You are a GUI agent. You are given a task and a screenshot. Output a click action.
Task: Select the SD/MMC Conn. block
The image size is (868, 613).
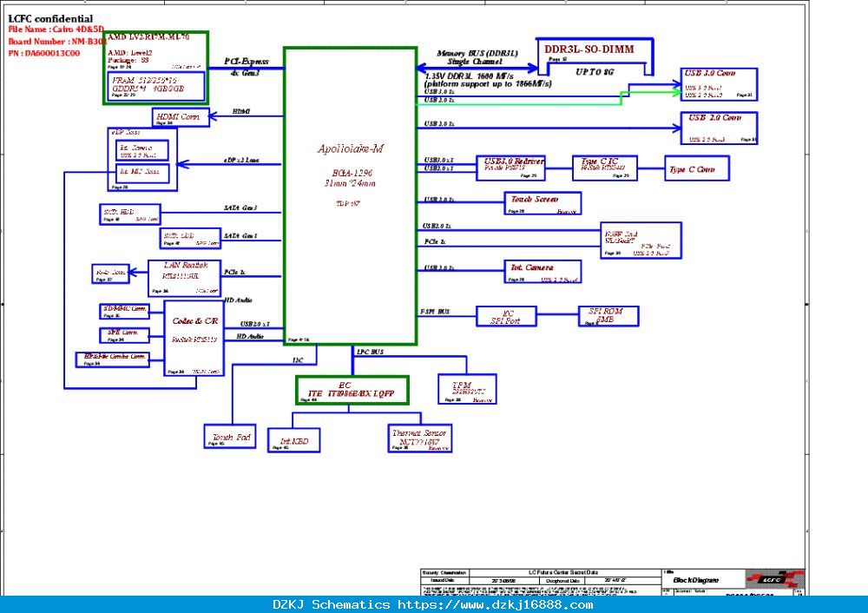(124, 312)
